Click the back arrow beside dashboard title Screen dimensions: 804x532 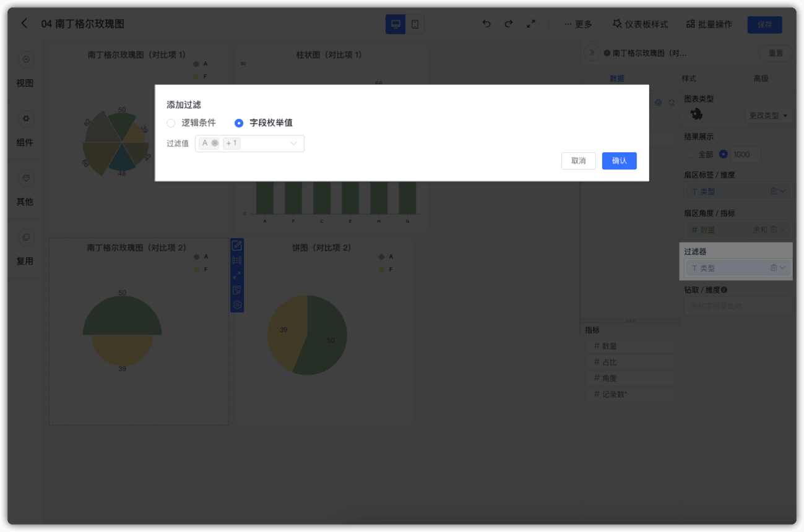point(24,24)
